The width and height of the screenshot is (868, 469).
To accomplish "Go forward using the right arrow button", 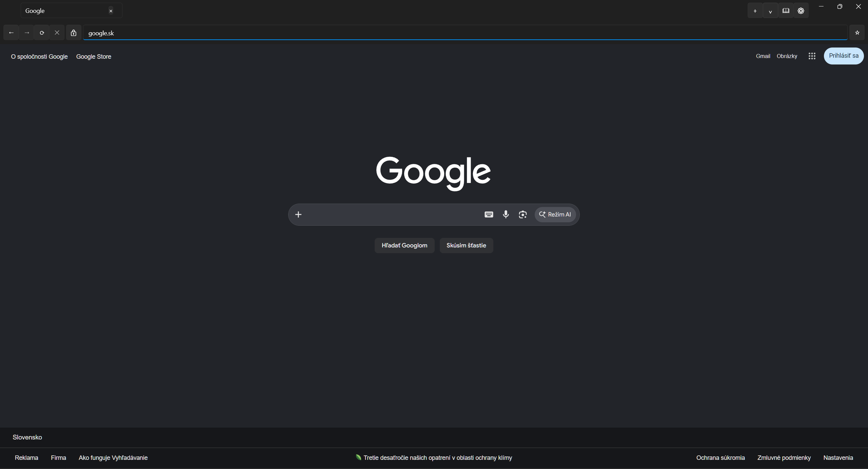I will (x=27, y=33).
